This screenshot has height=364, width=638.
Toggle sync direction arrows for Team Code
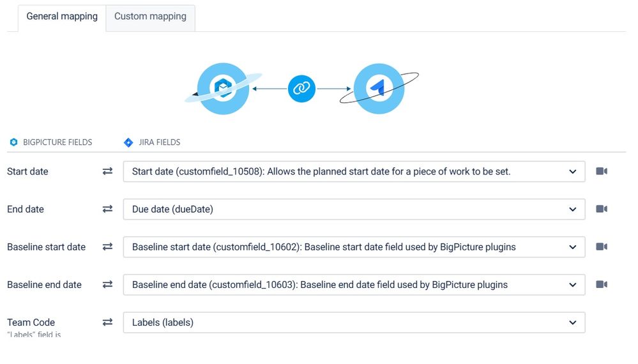[x=107, y=322]
